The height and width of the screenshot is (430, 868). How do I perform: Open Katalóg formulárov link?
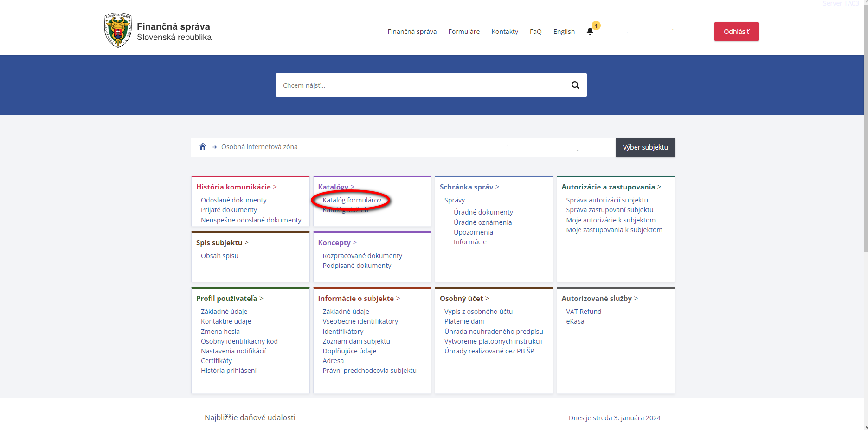click(352, 200)
